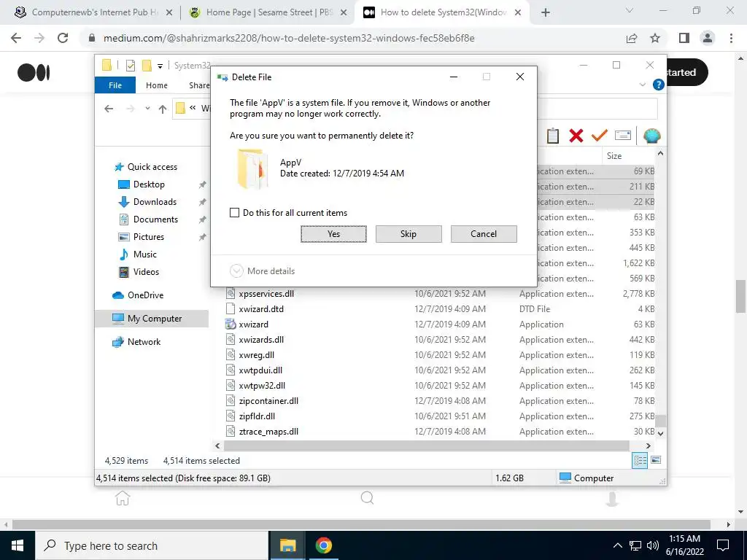Image resolution: width=747 pixels, height=560 pixels.
Task: Open Videos folder in navigation pane
Action: (146, 272)
